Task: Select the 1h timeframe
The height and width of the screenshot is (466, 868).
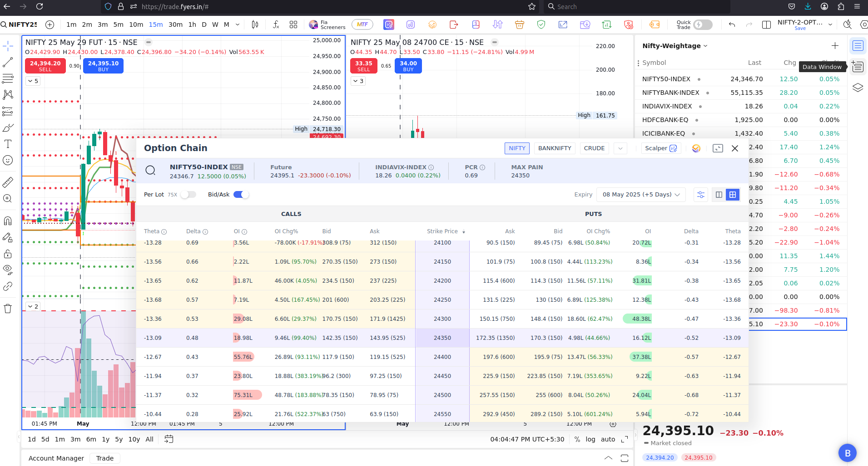Action: (192, 25)
